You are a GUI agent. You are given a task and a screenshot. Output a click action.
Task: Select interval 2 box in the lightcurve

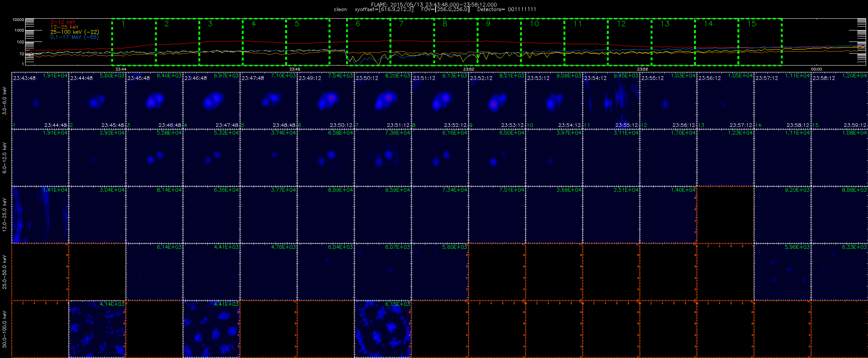coord(178,42)
